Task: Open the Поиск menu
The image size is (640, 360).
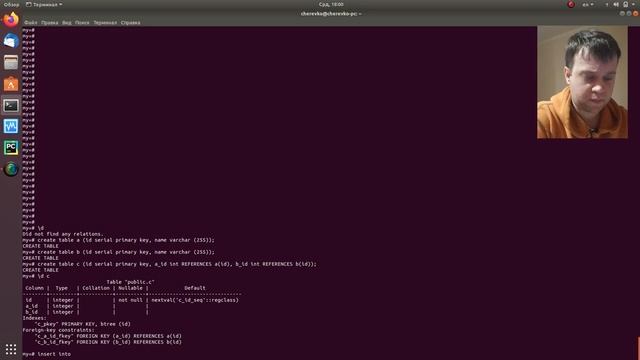Action: (x=82, y=23)
